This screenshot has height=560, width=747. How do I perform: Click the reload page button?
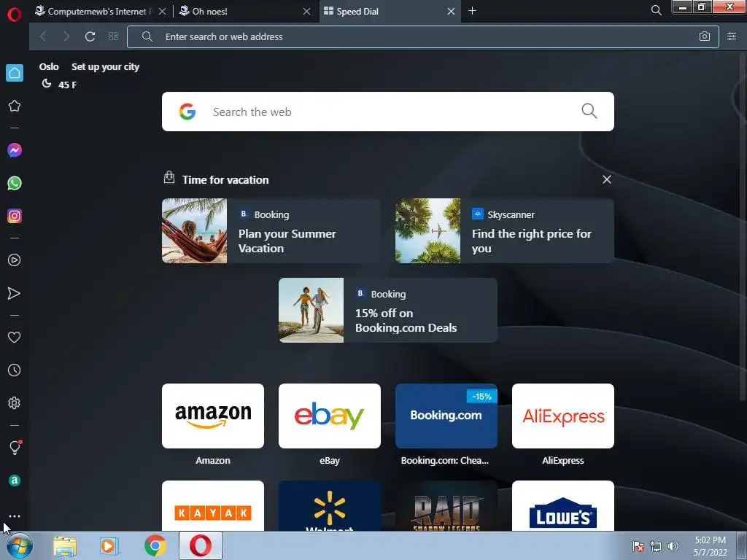[90, 36]
